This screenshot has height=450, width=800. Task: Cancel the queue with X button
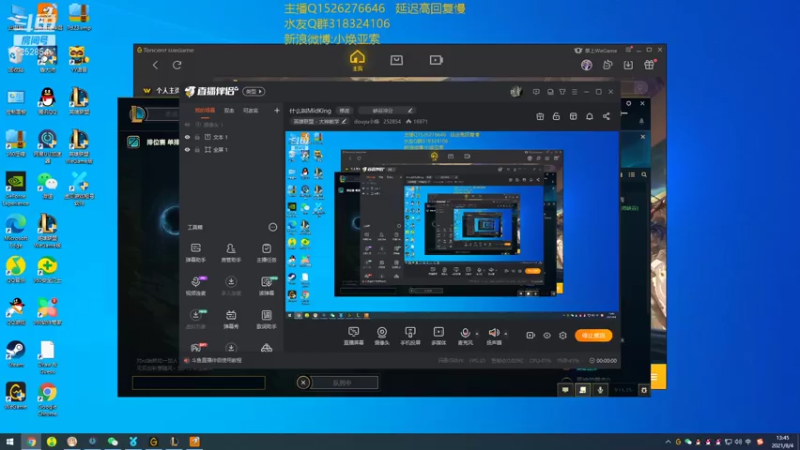303,382
